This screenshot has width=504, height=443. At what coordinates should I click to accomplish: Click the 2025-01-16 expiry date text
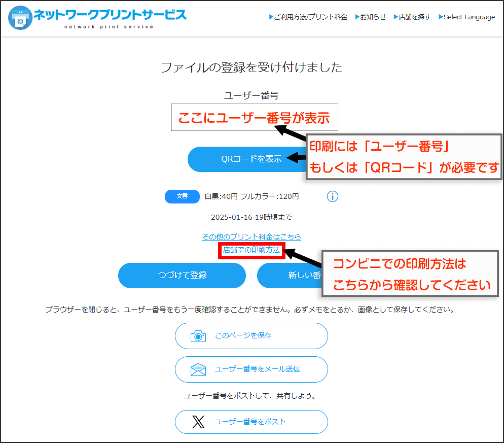pos(251,217)
